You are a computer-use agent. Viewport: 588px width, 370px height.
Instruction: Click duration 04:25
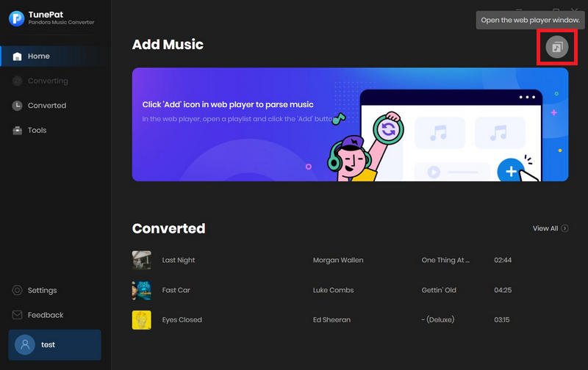[x=503, y=290]
